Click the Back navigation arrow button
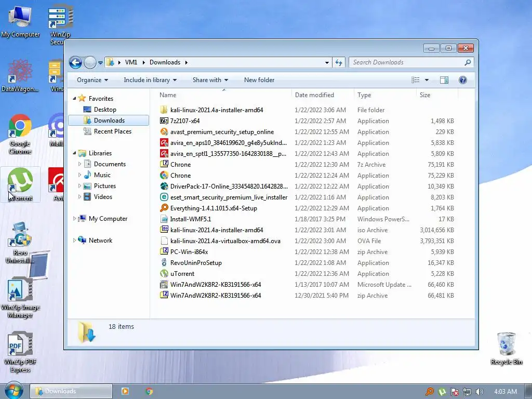532x399 pixels. coord(75,62)
